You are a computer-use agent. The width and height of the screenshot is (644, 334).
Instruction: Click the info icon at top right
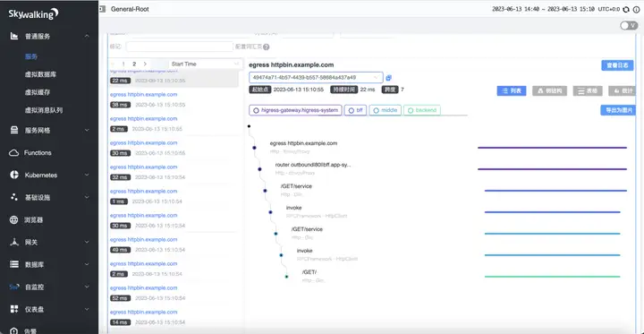[636, 10]
